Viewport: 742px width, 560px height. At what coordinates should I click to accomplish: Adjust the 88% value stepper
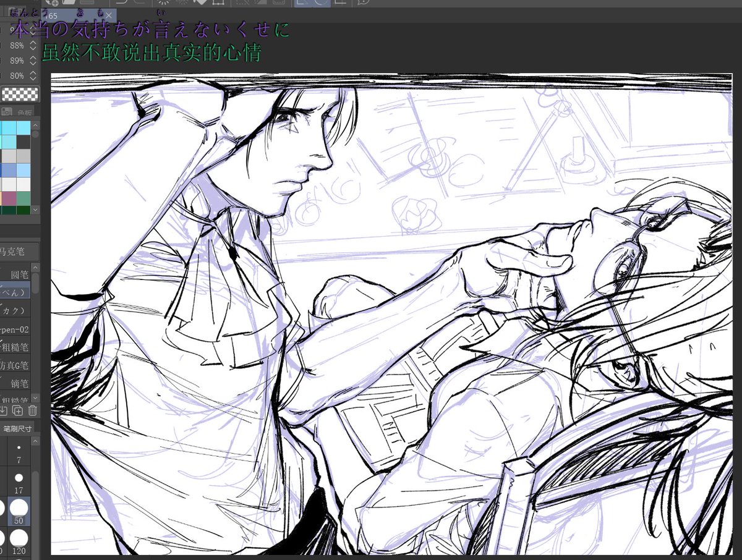coord(33,46)
